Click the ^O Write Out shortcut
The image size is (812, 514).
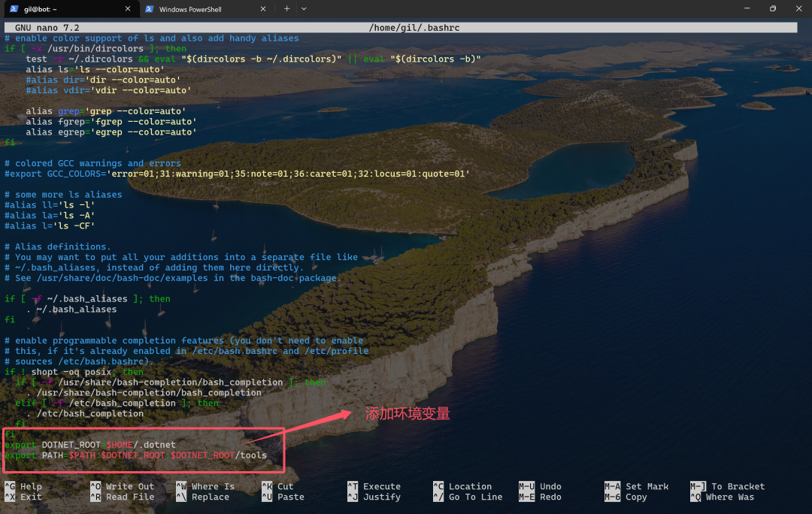[x=123, y=486]
